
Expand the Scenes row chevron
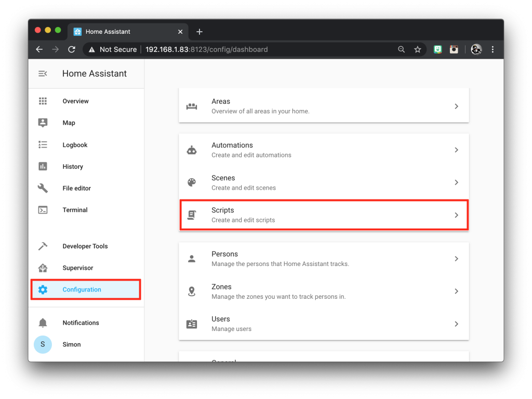click(x=456, y=182)
